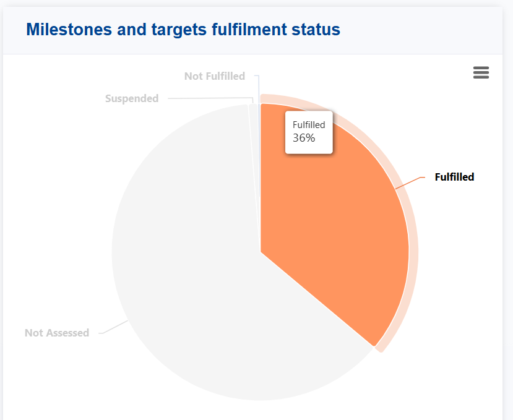This screenshot has height=420, width=513.
Task: Click connector line beside Fulfilled label
Action: point(410,182)
